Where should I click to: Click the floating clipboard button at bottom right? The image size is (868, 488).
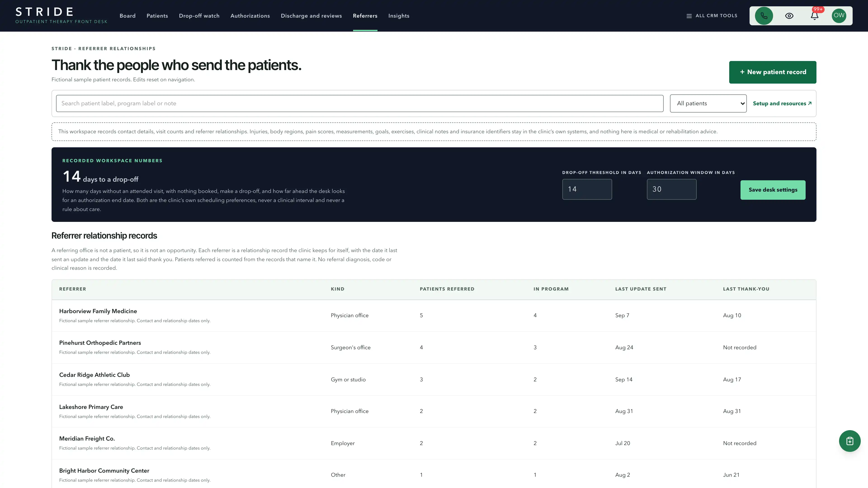pyautogui.click(x=849, y=441)
